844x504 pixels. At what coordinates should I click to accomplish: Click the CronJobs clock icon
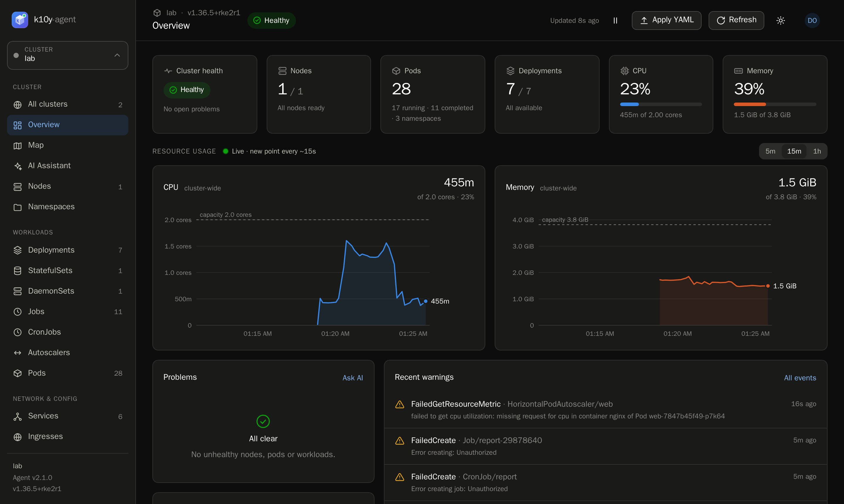(18, 332)
